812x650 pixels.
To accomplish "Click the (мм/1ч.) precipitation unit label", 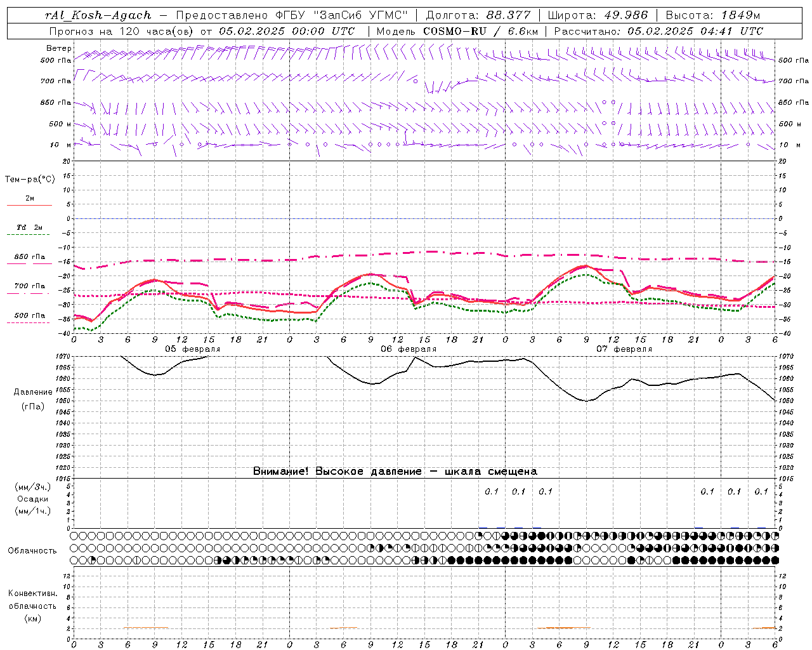I will (33, 511).
